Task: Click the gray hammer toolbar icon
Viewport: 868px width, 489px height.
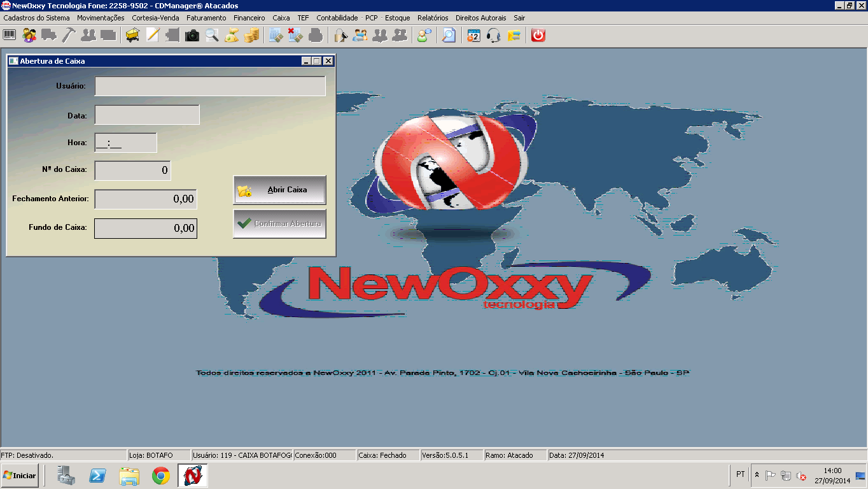Action: (x=69, y=36)
